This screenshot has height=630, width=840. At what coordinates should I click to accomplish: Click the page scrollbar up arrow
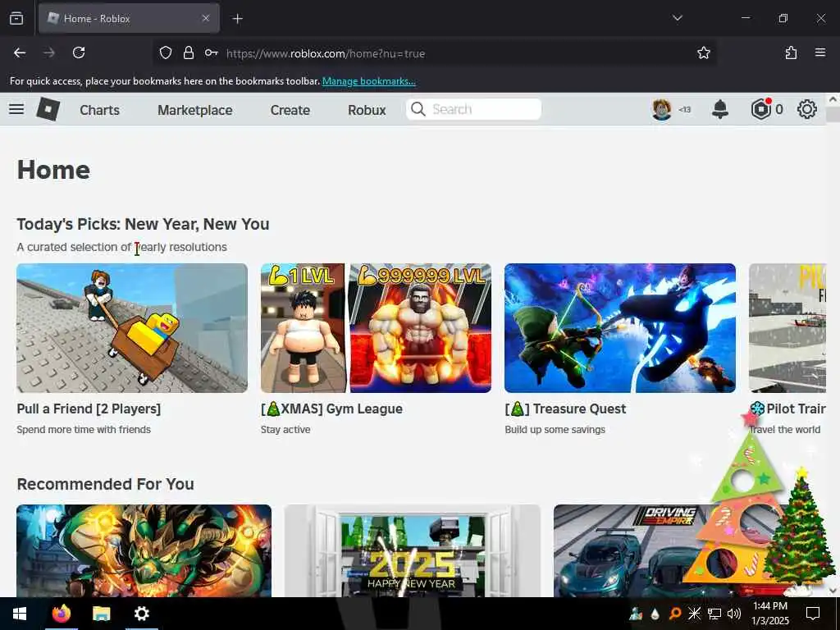[x=833, y=99]
